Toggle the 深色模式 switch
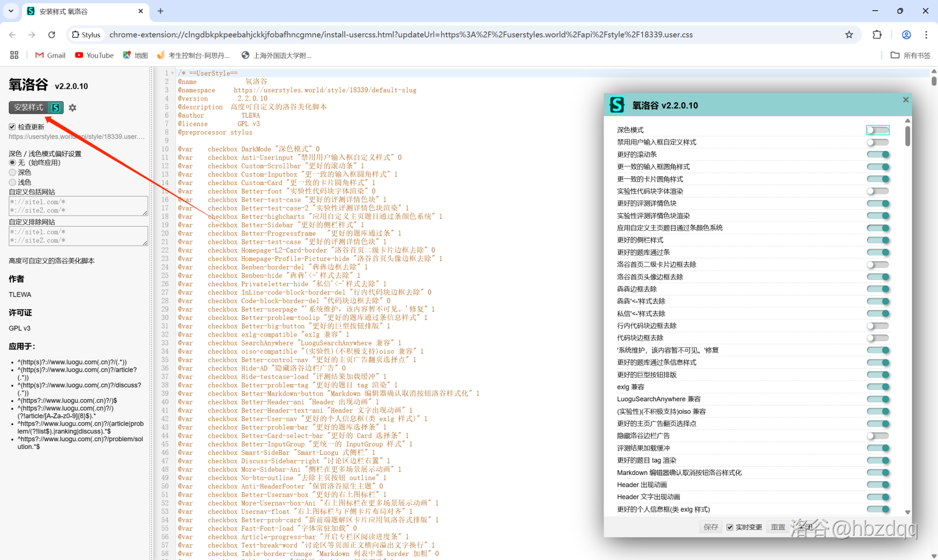Viewport: 938px width, 560px height. click(x=877, y=130)
